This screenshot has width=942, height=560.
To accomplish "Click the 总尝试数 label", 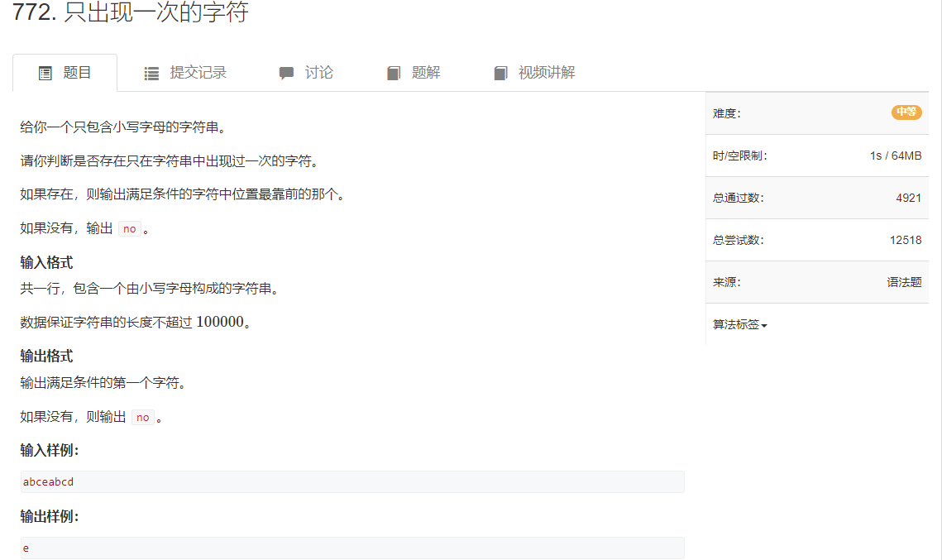I will click(x=739, y=240).
